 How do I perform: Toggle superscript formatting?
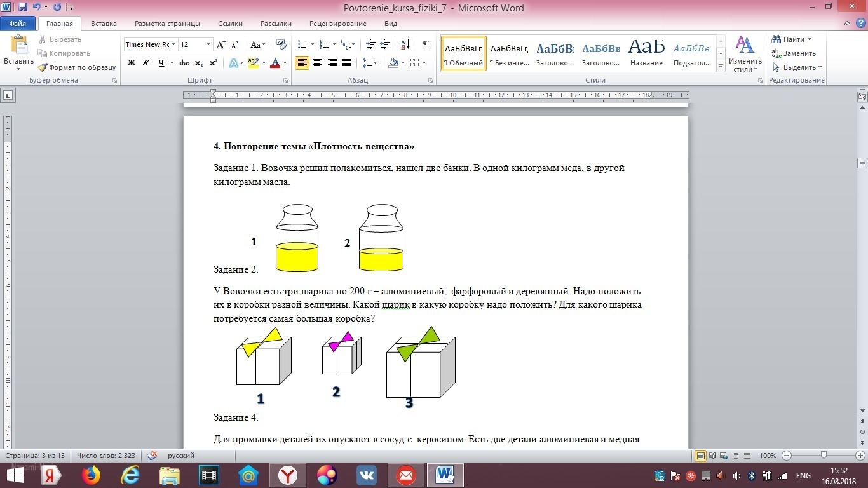coord(213,63)
